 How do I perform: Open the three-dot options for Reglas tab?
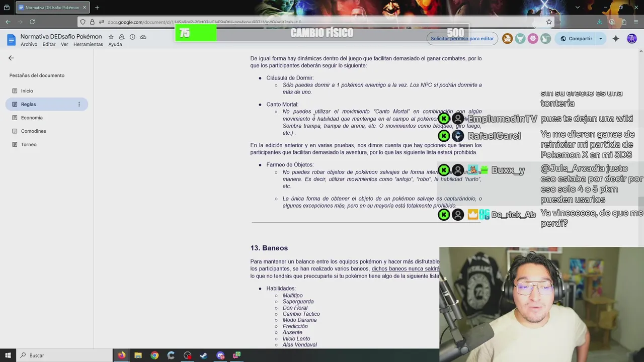click(x=79, y=104)
